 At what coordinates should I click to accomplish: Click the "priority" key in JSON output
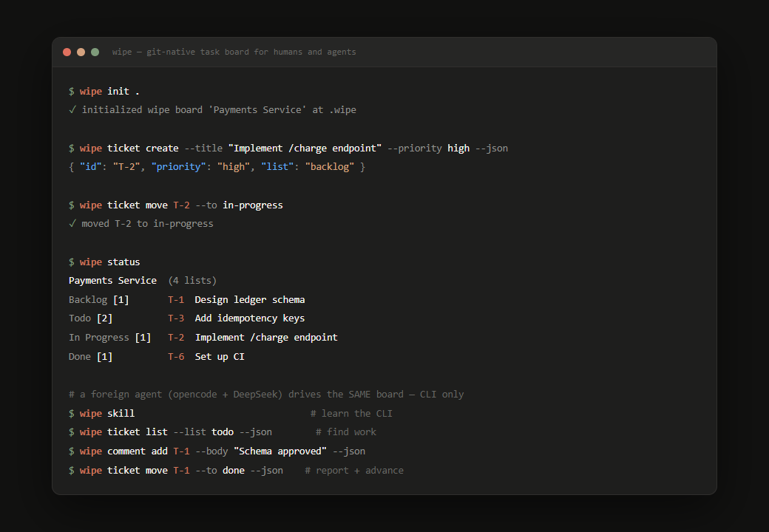pyautogui.click(x=178, y=166)
